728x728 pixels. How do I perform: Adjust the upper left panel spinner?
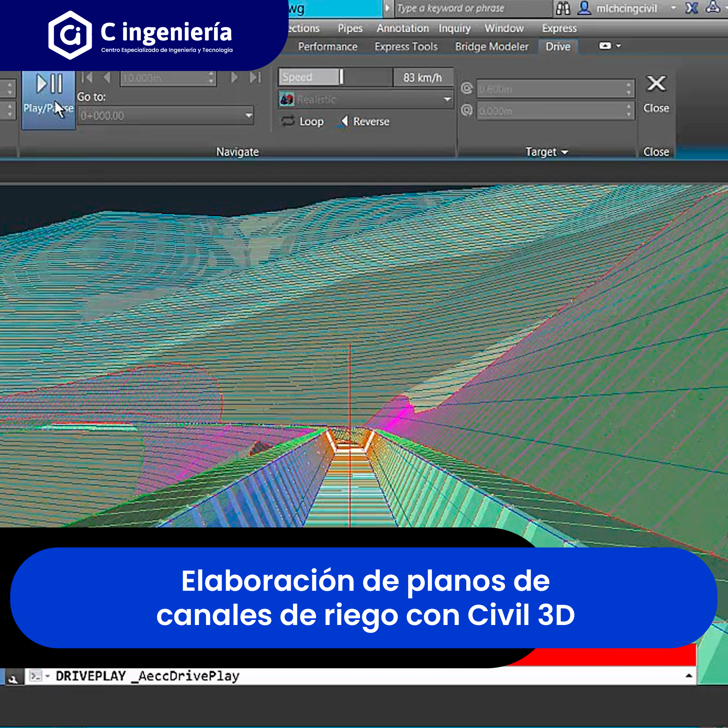pos(9,89)
